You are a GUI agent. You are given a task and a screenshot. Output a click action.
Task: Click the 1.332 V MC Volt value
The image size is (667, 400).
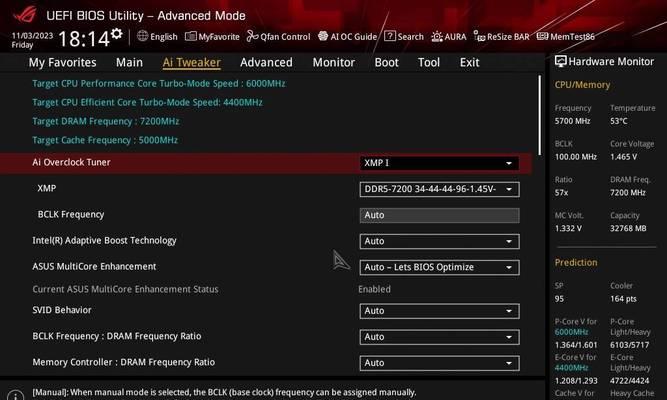[568, 228]
